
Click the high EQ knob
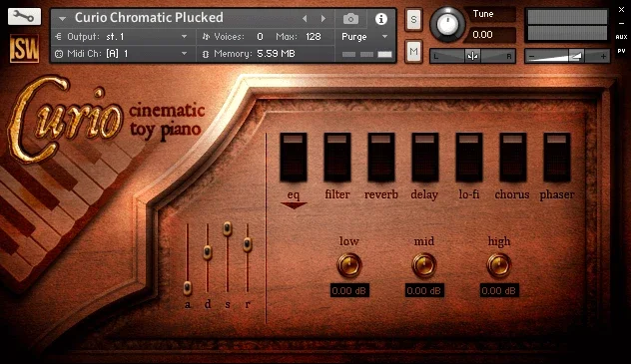coord(499,265)
